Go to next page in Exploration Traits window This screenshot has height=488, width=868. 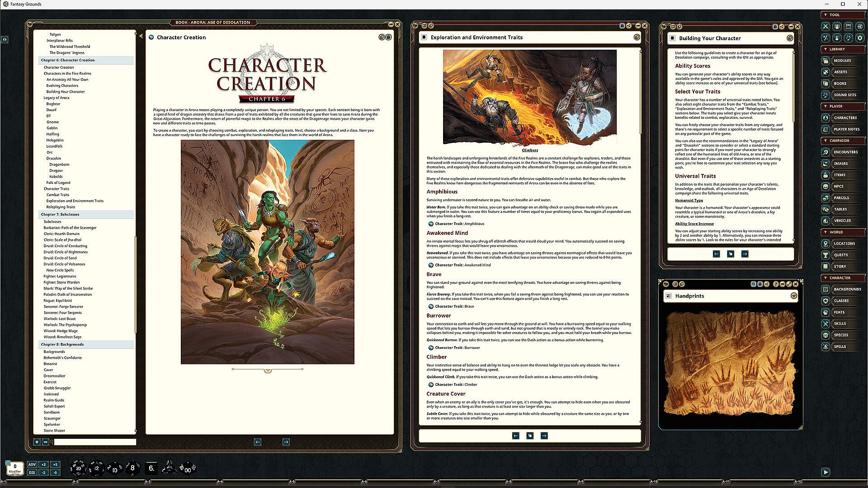[544, 436]
